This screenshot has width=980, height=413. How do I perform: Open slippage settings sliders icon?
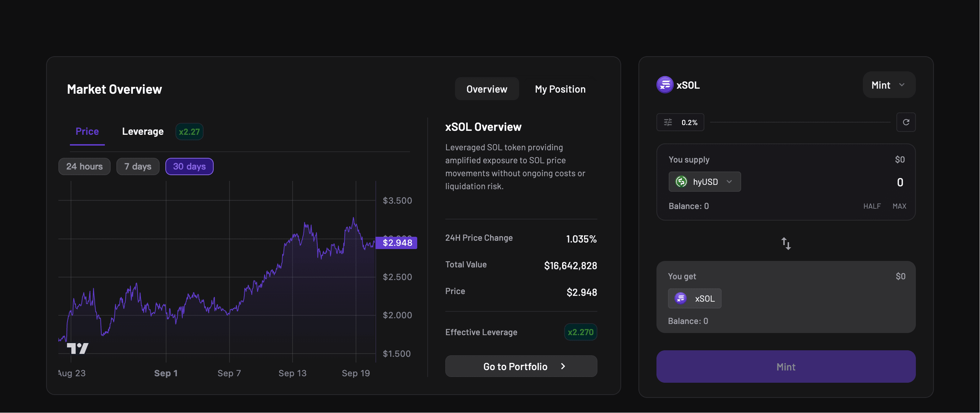click(x=668, y=122)
